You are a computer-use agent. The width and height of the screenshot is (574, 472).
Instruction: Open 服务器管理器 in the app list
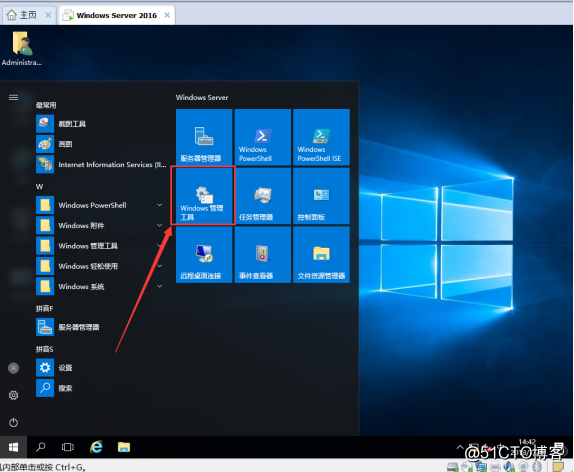101,327
